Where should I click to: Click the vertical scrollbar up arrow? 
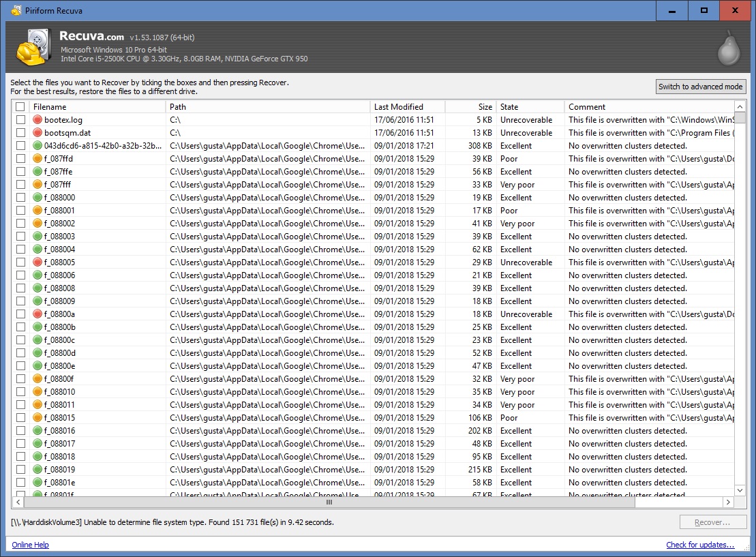point(740,106)
